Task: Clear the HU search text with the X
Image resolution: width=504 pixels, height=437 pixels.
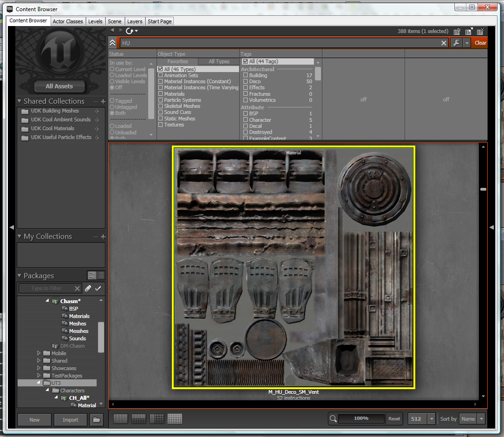Action: pos(444,43)
